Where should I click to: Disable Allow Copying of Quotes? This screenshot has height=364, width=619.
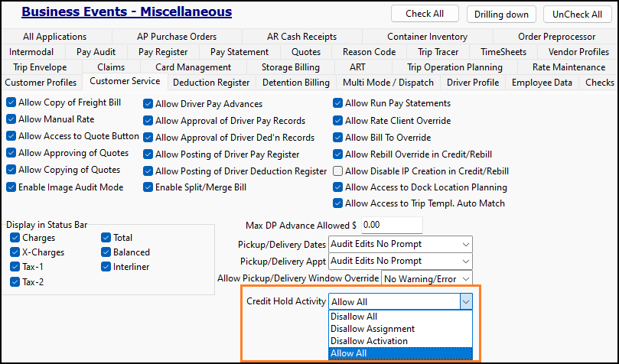(x=11, y=170)
